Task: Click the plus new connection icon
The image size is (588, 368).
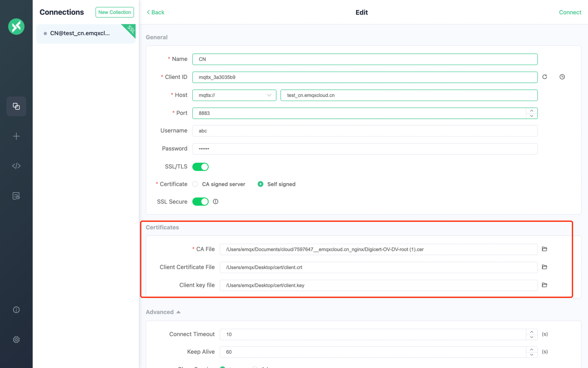Action: tap(16, 136)
